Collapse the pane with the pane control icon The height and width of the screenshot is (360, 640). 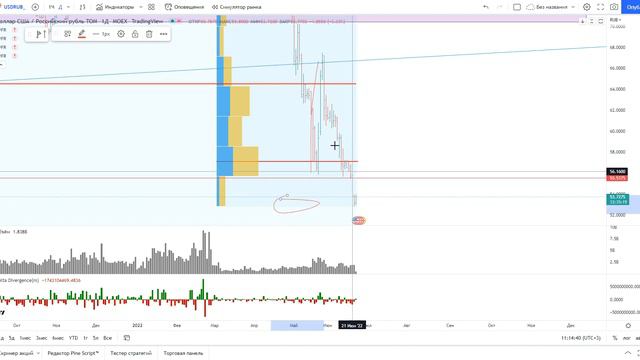(592, 21)
